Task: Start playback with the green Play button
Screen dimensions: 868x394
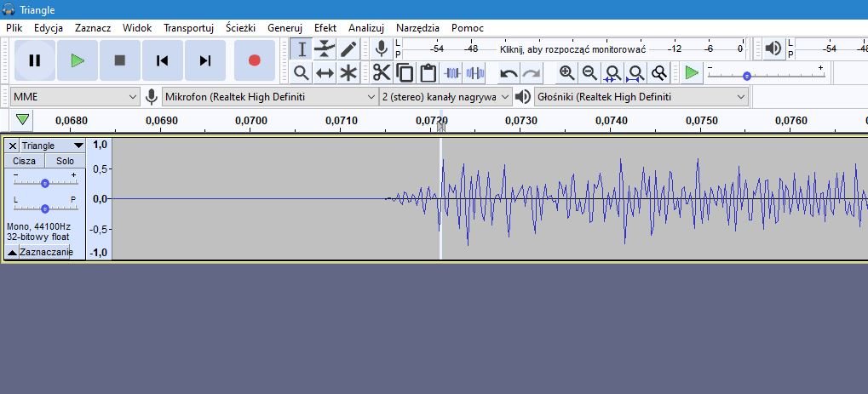Action: coord(78,60)
